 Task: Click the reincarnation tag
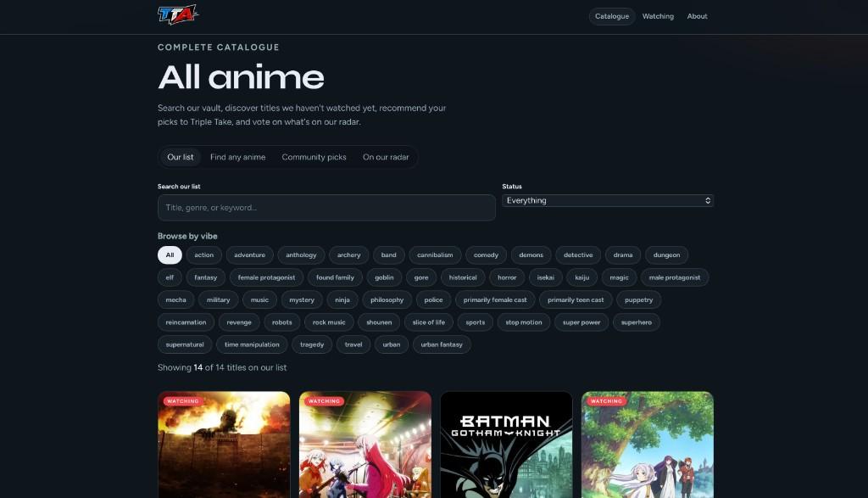click(x=186, y=322)
